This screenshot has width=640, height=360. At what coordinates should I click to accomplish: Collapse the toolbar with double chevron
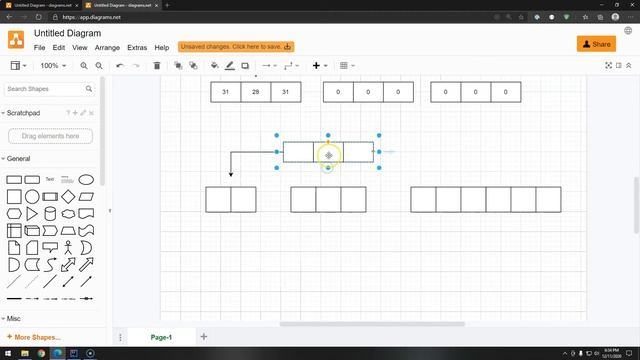[x=629, y=65]
